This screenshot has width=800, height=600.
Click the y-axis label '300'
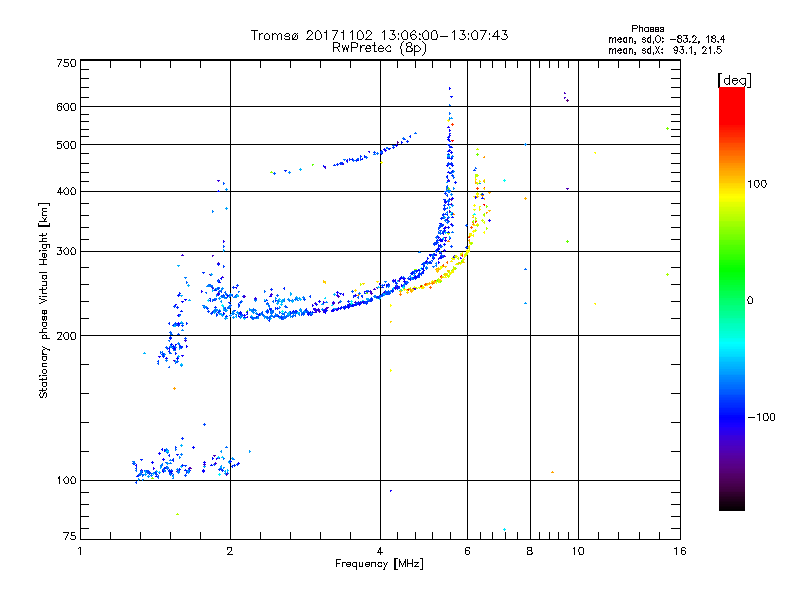coord(66,251)
